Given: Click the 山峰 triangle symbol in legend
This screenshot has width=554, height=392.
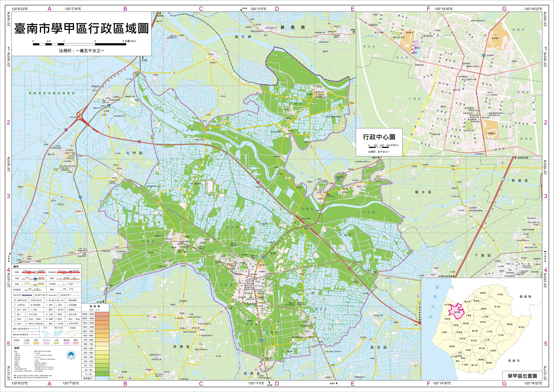Looking at the screenshot, I should (x=47, y=314).
